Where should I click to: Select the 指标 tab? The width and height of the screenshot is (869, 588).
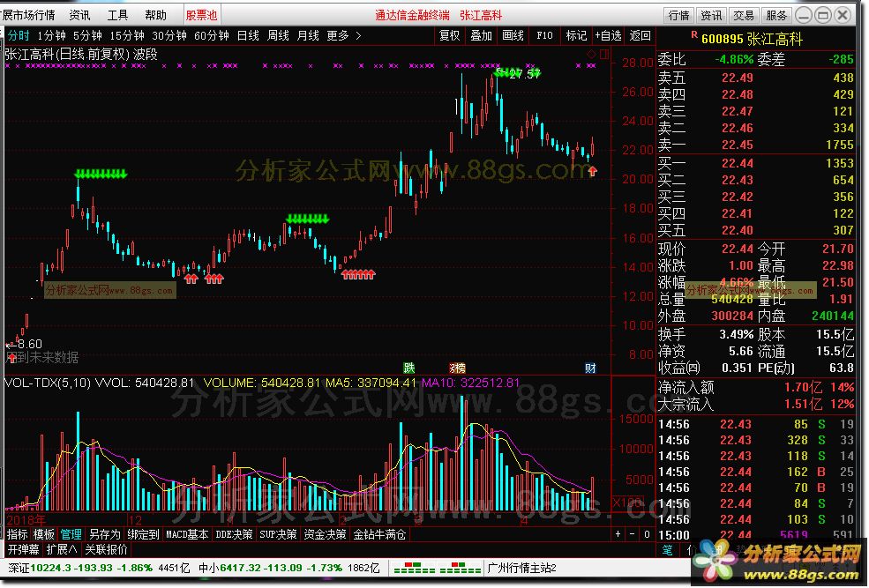[17, 534]
